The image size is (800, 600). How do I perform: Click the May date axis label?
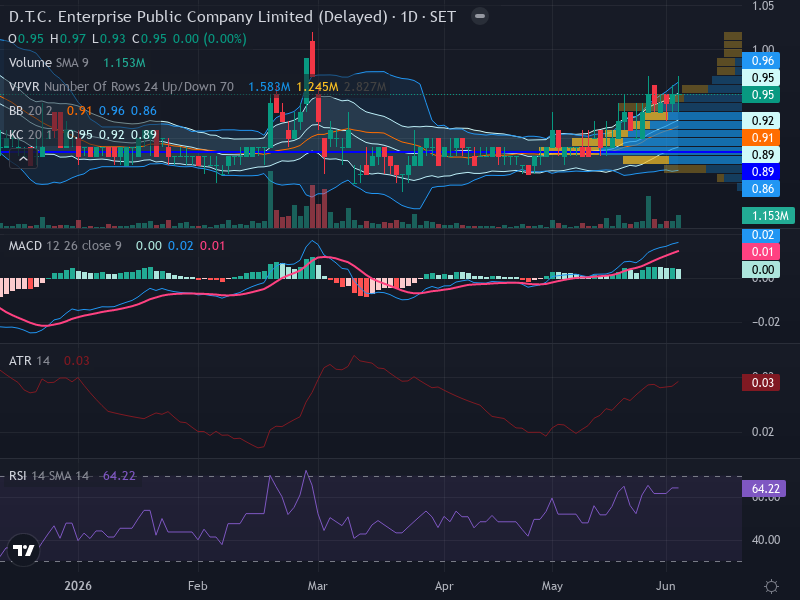coord(552,586)
